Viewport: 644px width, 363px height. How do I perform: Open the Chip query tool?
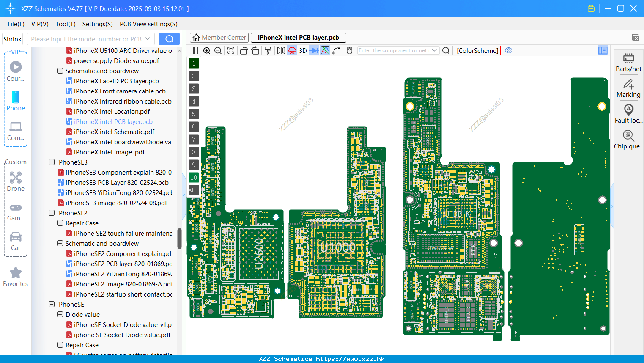pos(628,140)
